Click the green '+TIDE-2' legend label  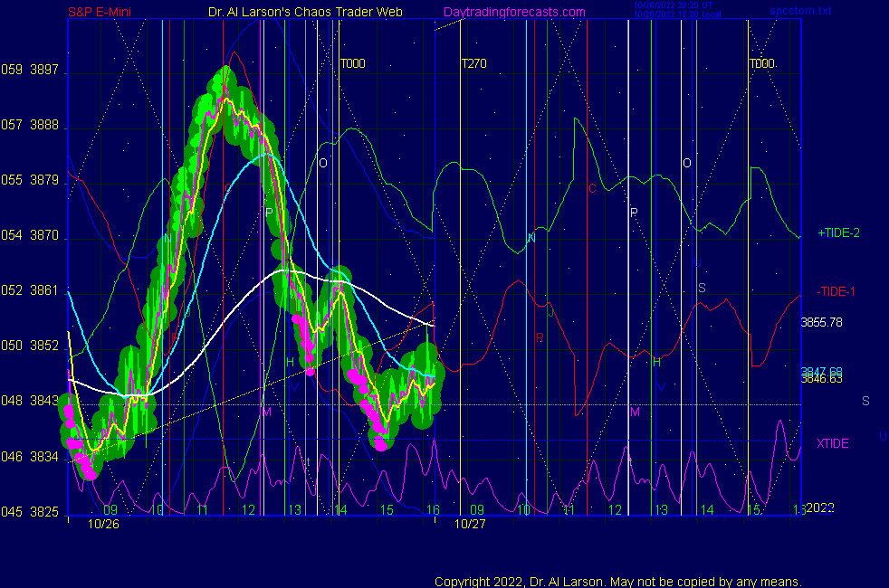click(838, 232)
